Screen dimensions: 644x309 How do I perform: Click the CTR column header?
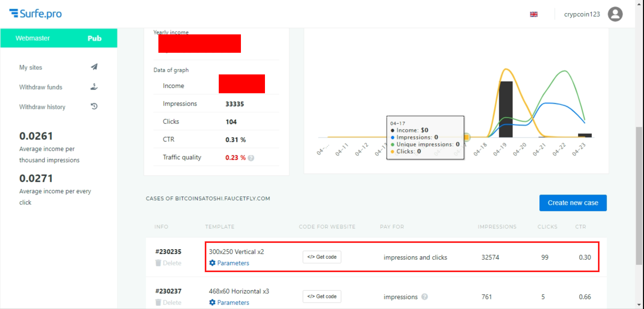[x=581, y=227]
